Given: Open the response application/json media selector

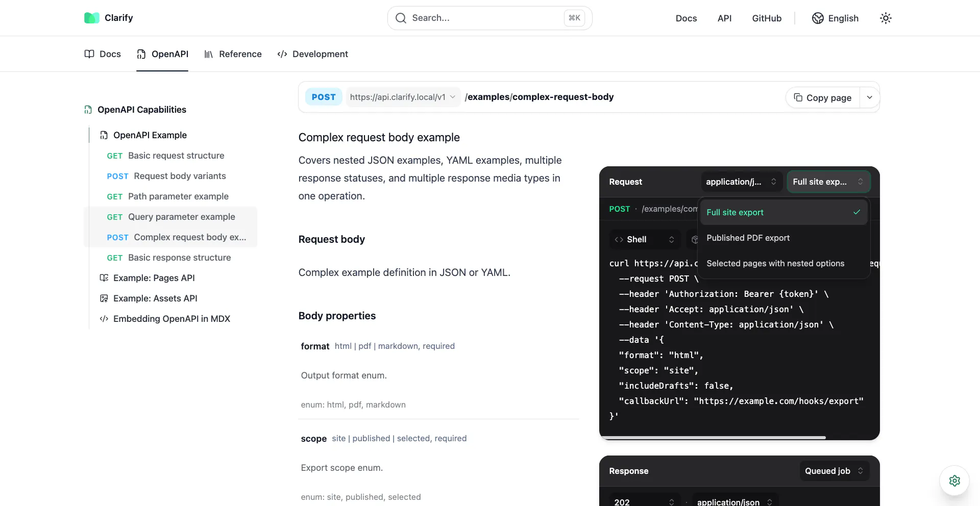Looking at the screenshot, I should [735, 502].
